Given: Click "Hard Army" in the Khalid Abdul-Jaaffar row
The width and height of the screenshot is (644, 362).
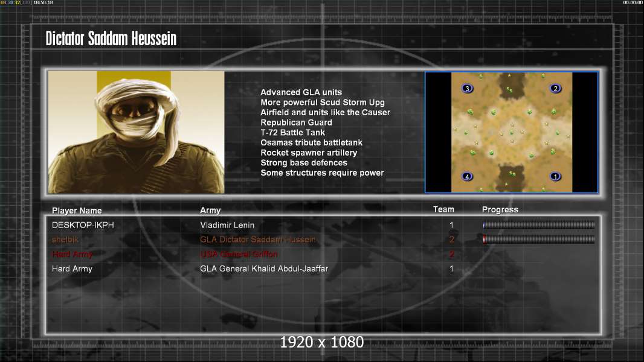Looking at the screenshot, I should [x=72, y=269].
